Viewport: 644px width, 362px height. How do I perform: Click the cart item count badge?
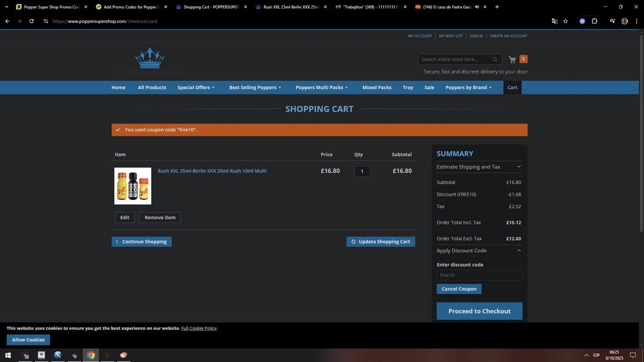coord(523,59)
